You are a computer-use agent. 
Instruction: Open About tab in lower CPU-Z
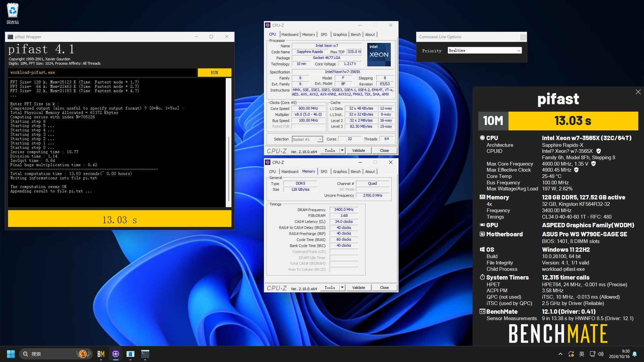[x=370, y=172]
